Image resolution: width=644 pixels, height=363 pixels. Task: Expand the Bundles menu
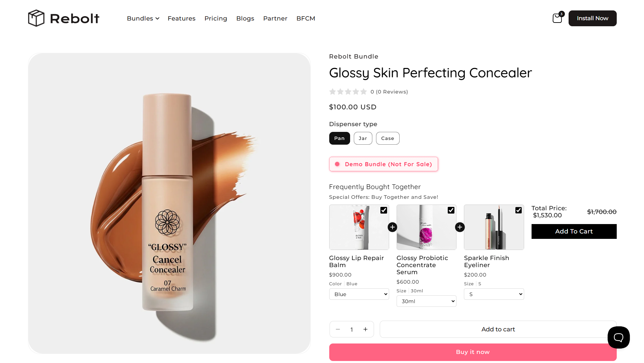143,18
